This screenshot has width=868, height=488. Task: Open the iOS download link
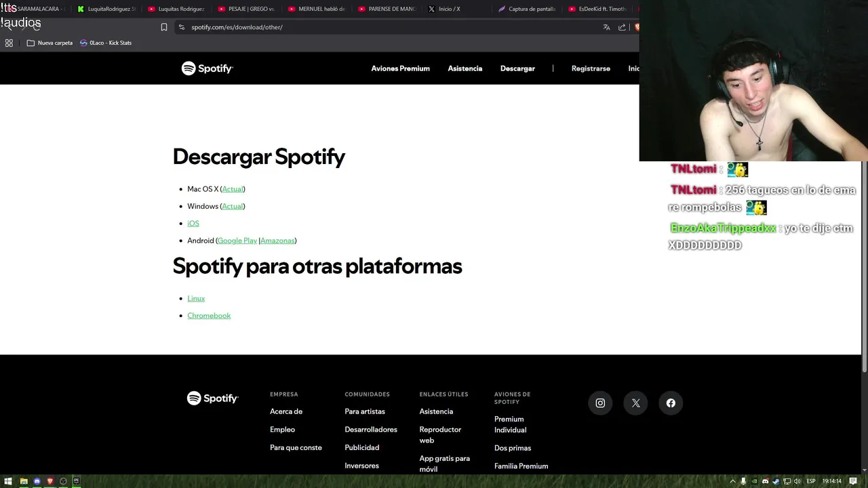193,223
